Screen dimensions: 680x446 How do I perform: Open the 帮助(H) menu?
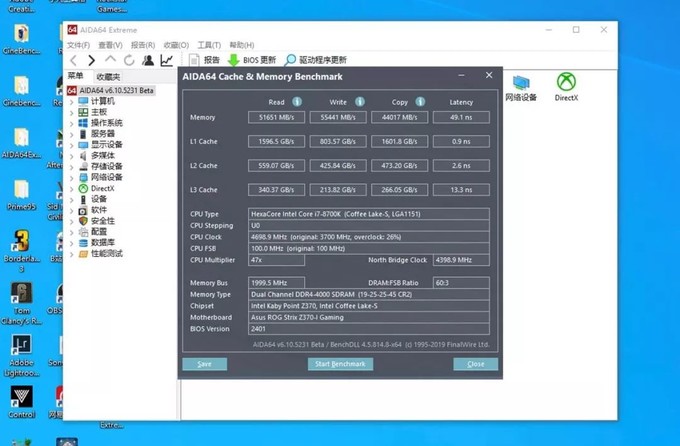tap(242, 45)
